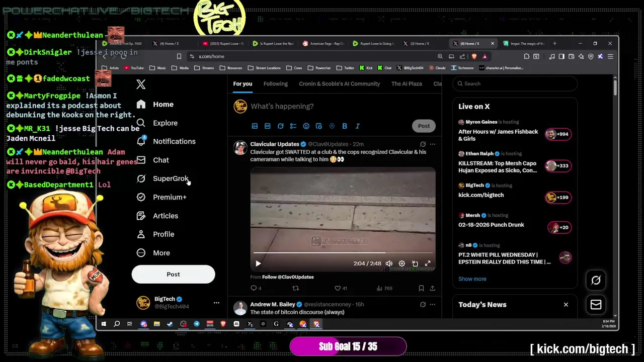
Task: Toggle fullscreen on the video
Action: tap(428, 263)
